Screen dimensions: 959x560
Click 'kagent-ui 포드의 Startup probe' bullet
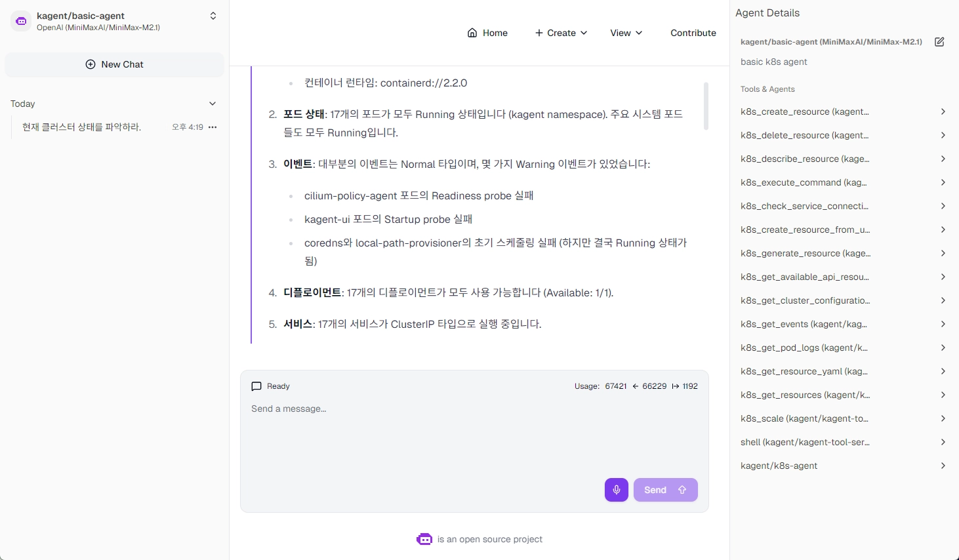tap(388, 219)
